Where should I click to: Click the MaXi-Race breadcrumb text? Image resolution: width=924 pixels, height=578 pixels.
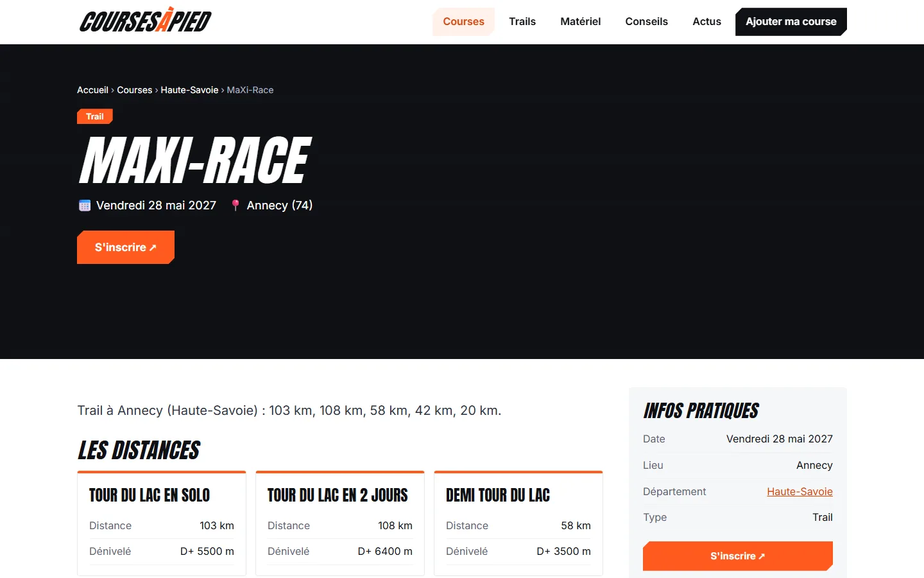(250, 90)
